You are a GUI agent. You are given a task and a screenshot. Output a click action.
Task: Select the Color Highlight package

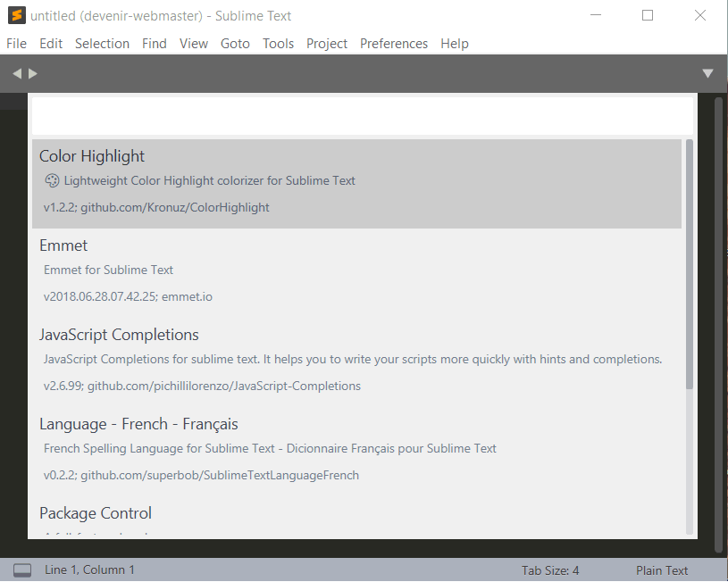[356, 184]
